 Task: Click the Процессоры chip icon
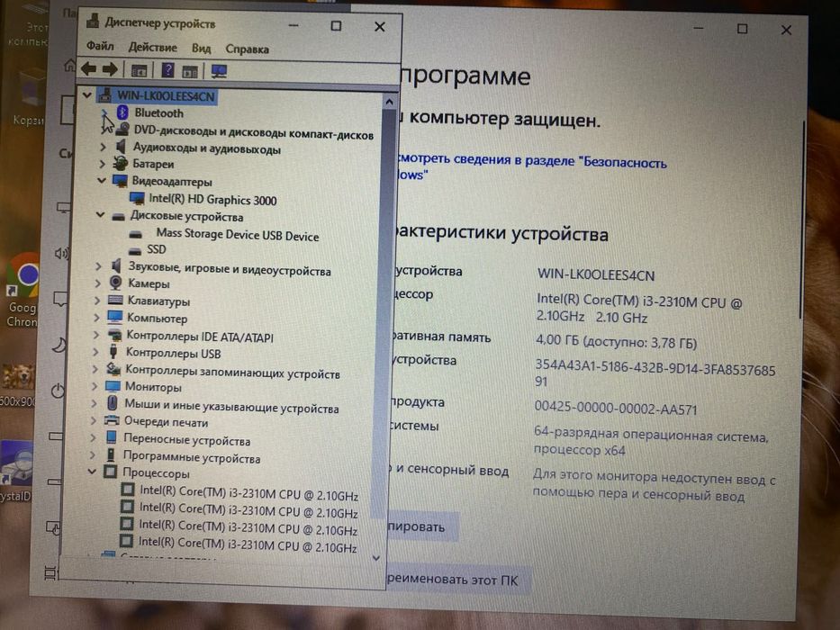[x=110, y=472]
